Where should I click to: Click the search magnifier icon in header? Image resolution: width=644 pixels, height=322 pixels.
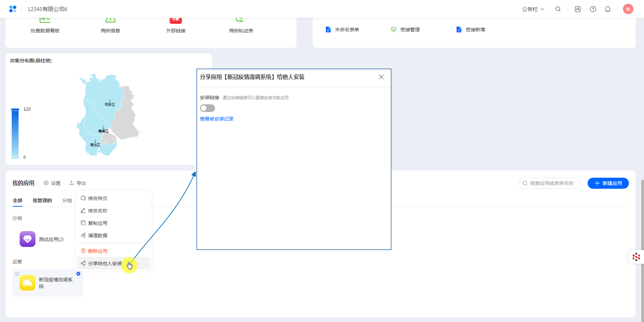[558, 9]
